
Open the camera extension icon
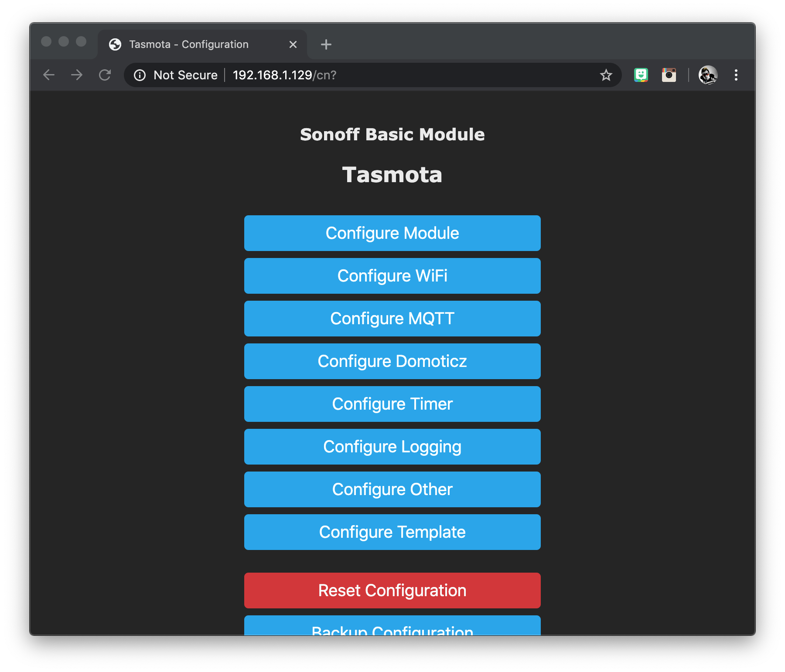tap(669, 75)
